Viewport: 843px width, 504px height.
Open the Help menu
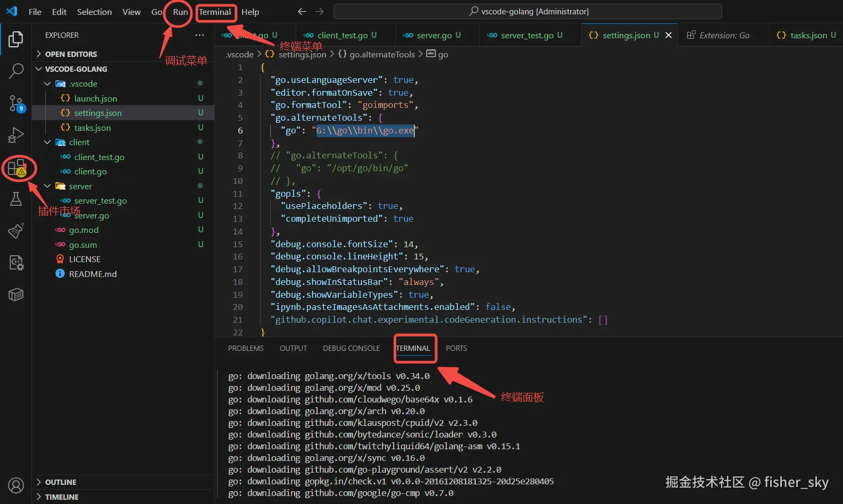click(x=250, y=12)
